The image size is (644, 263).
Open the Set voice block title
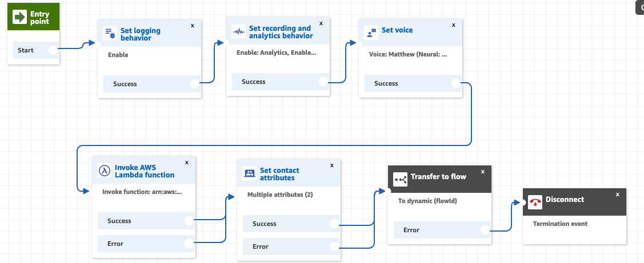pos(397,30)
